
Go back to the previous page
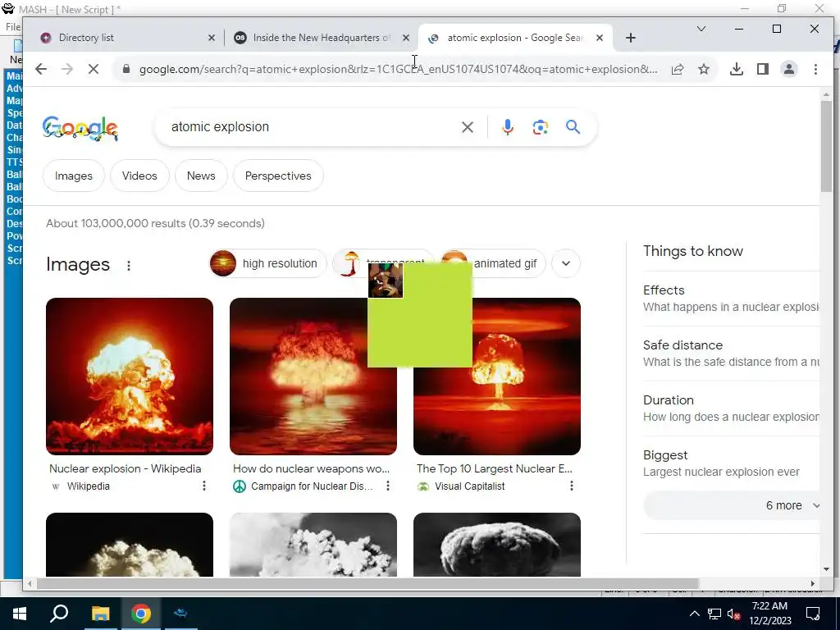click(41, 69)
